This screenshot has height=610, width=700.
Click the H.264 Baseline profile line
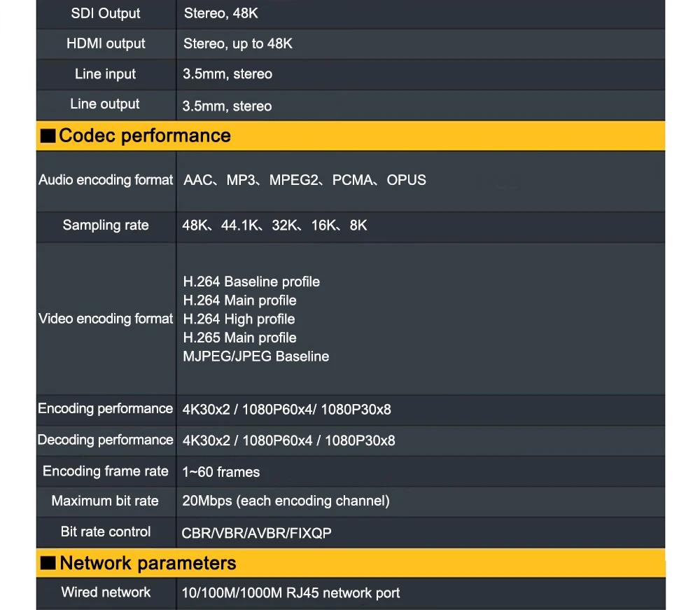(x=251, y=282)
